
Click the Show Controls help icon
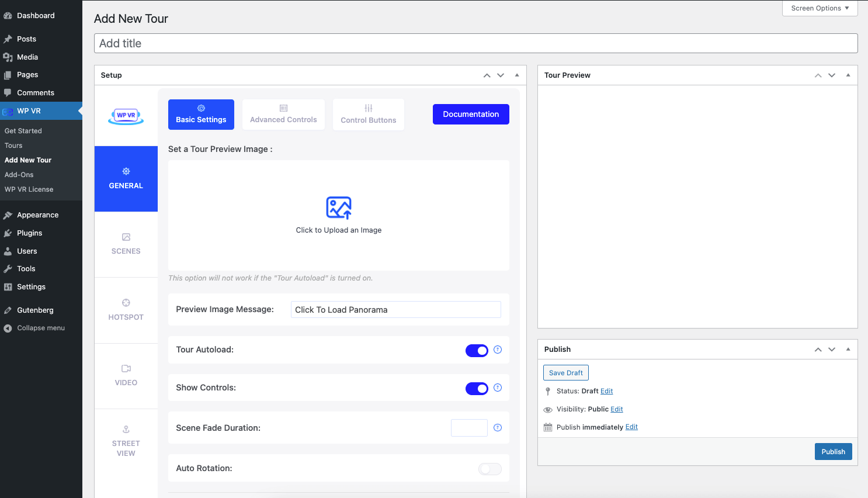coord(498,388)
